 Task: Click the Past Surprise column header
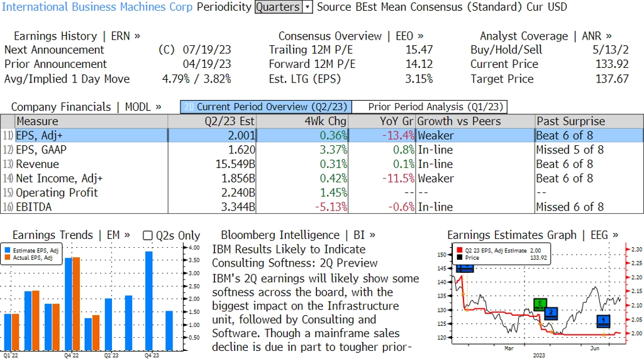(x=589, y=121)
